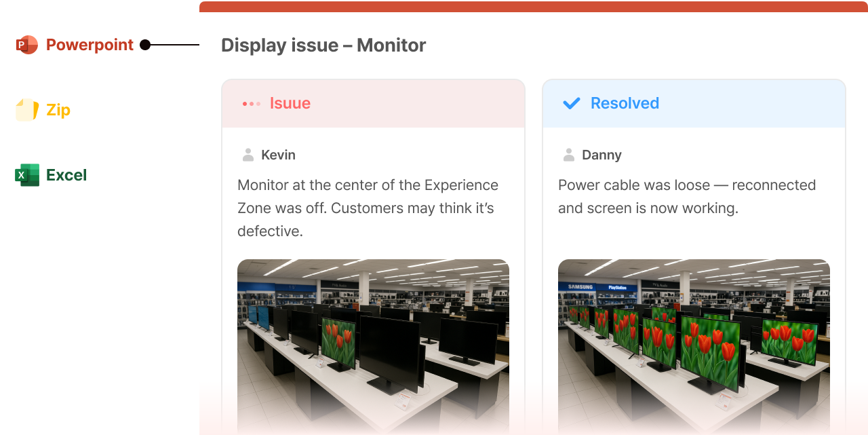Open the Issue photo with dark monitors
Image resolution: width=868 pixels, height=435 pixels.
click(x=373, y=347)
